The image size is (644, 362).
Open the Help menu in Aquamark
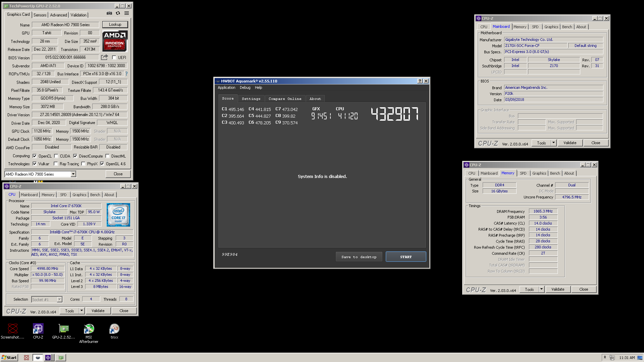point(258,87)
